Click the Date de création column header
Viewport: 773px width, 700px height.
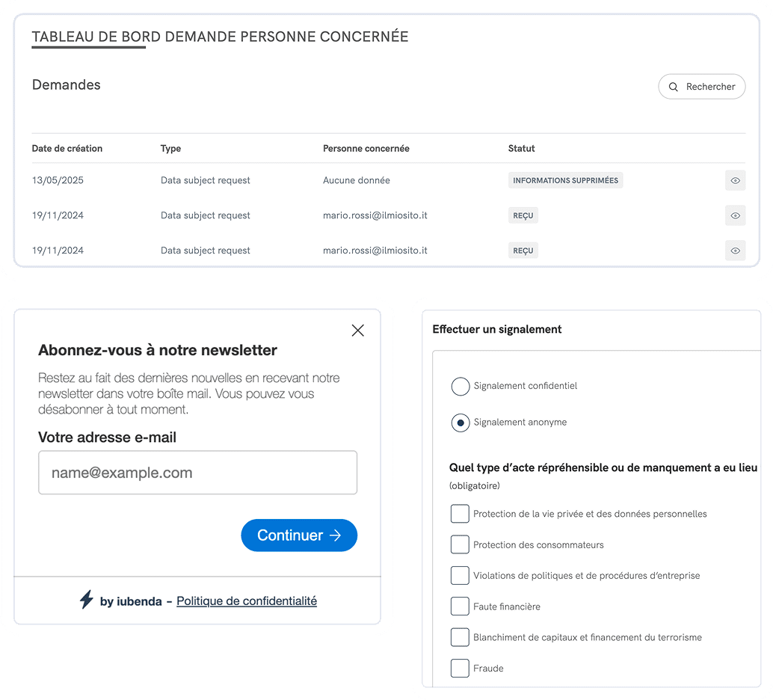(67, 148)
